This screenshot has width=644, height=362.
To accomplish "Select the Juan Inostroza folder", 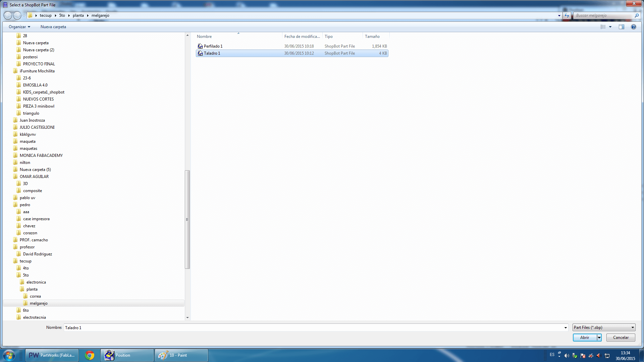I will click(x=32, y=120).
